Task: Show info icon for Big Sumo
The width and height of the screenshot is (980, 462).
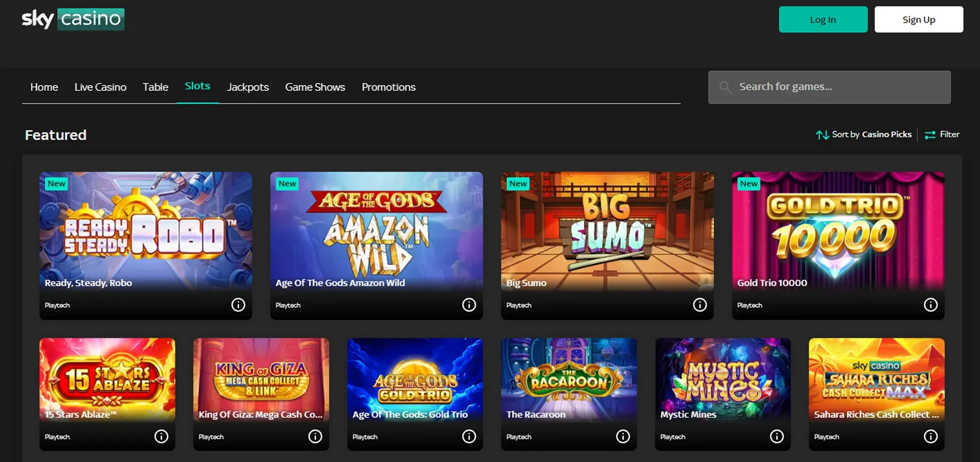Action: [x=700, y=305]
